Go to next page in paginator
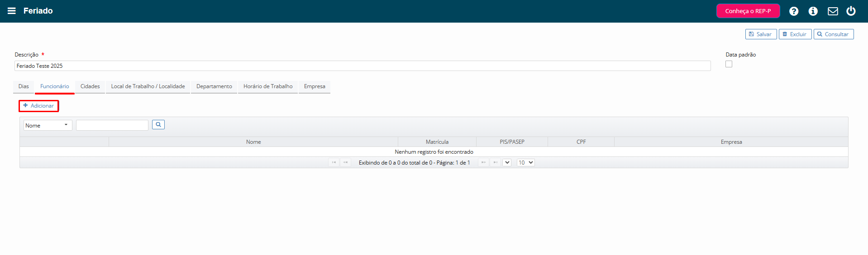The height and width of the screenshot is (255, 868). point(483,162)
